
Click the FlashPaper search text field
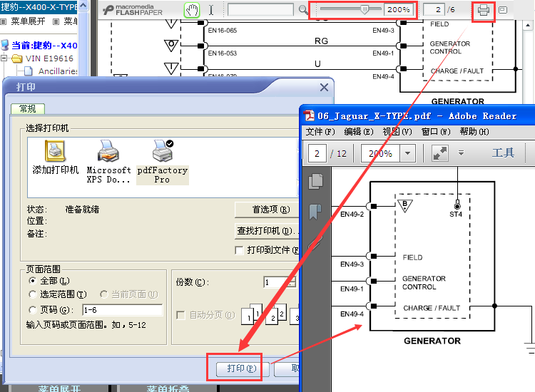(x=260, y=9)
